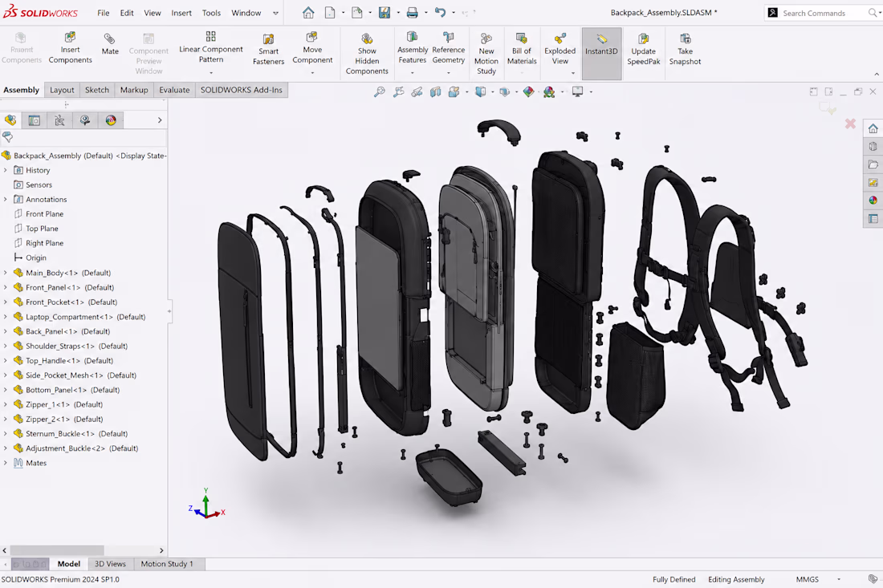Click Update SpeedPak icon
This screenshot has height=588, width=883.
(x=643, y=39)
